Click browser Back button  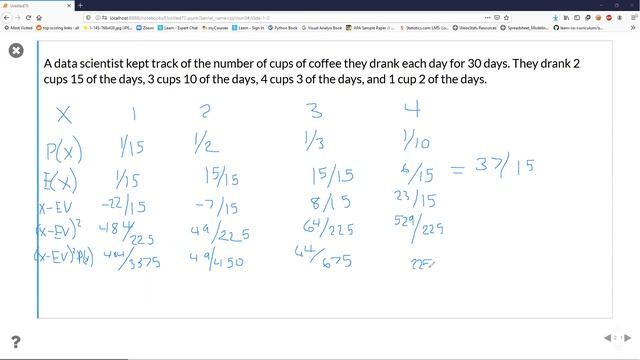click(7, 18)
